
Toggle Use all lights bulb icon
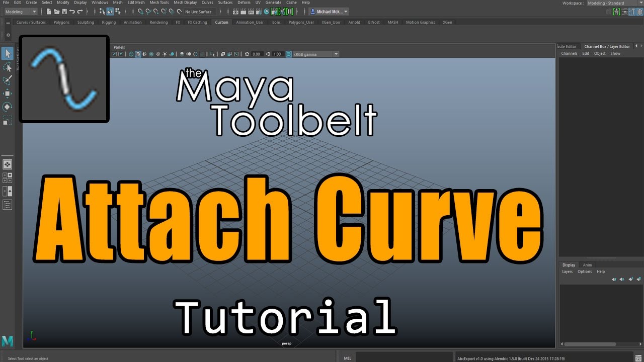165,54
